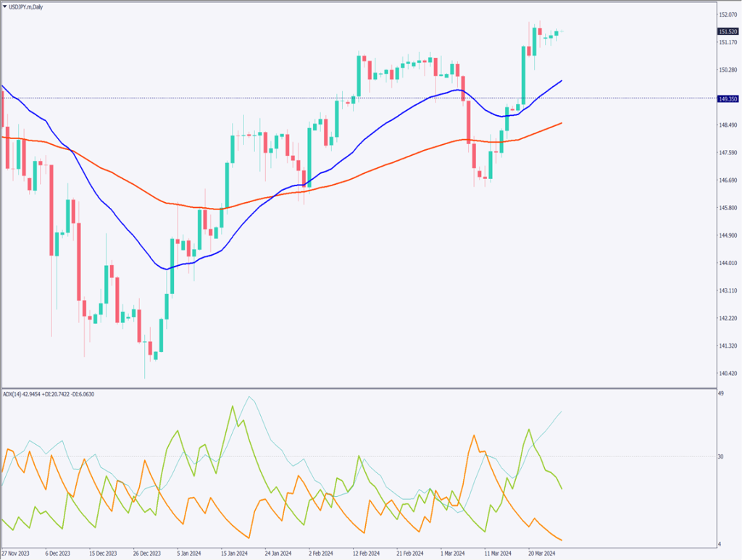
Task: Click the 12 Feb 2024 date label
Action: pos(365,553)
